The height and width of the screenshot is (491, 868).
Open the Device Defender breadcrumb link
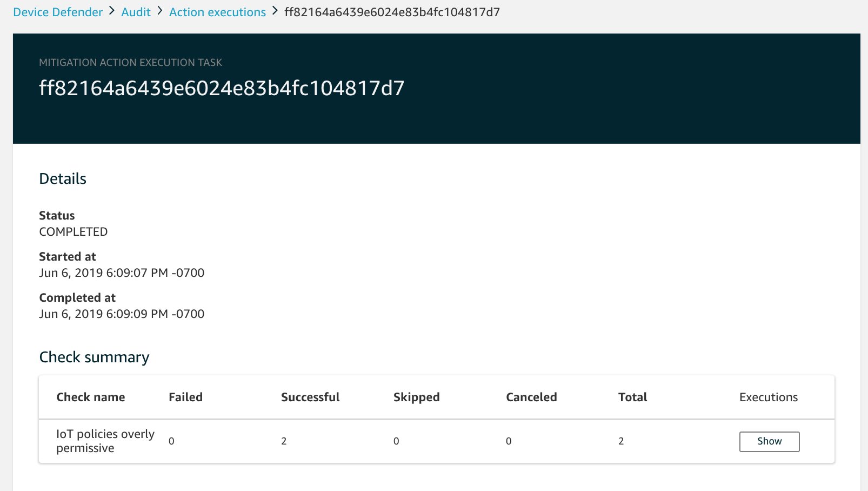click(x=58, y=12)
